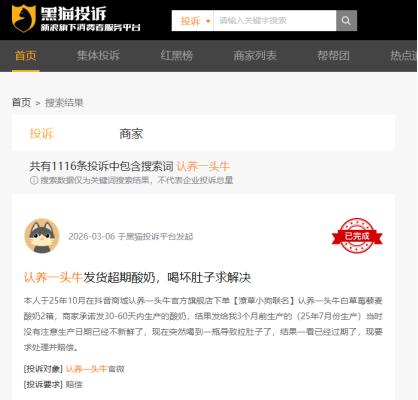Select the 投诉 results tab
The image size is (418, 400).
[42, 134]
